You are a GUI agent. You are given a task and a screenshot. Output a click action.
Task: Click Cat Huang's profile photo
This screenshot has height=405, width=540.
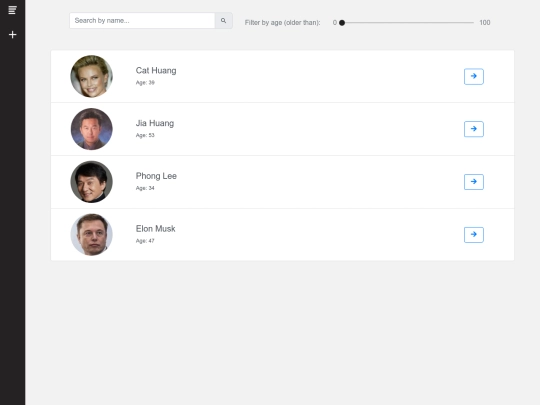point(92,76)
